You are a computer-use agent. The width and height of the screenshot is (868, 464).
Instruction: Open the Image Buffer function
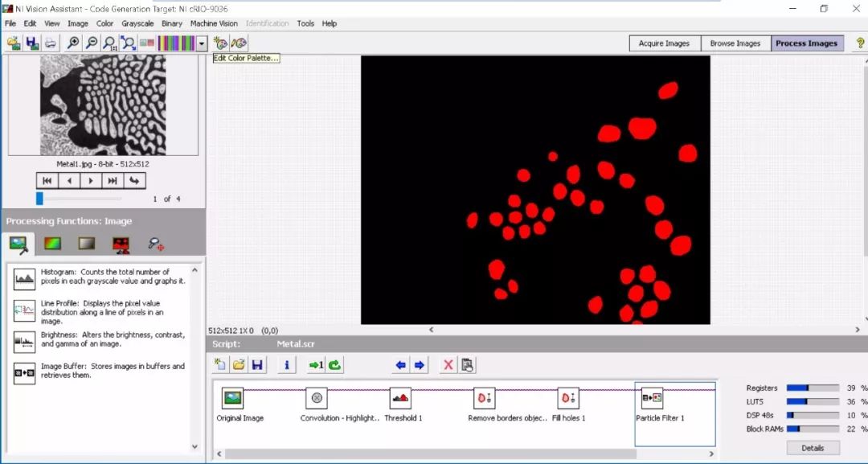[x=24, y=372]
